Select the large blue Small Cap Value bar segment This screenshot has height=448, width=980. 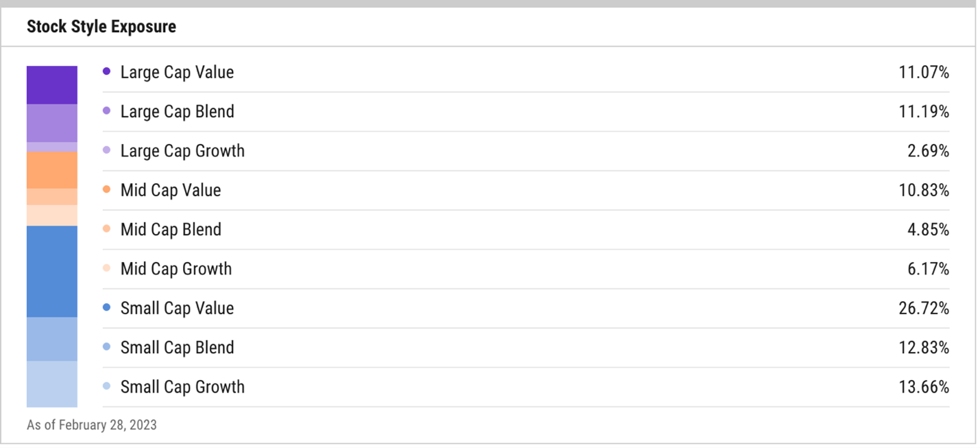pos(52,271)
